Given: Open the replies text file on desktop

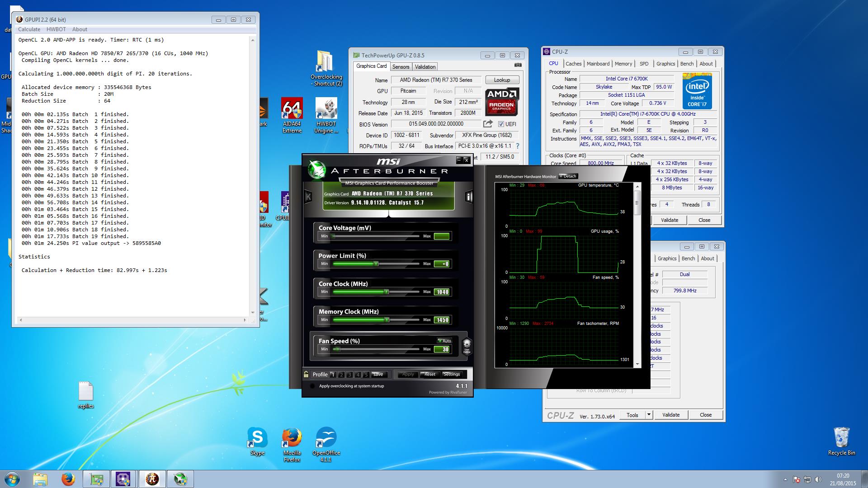Looking at the screenshot, I should point(85,395).
